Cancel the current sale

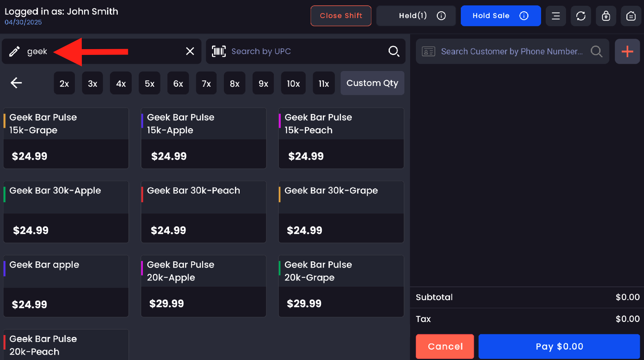[x=445, y=346]
